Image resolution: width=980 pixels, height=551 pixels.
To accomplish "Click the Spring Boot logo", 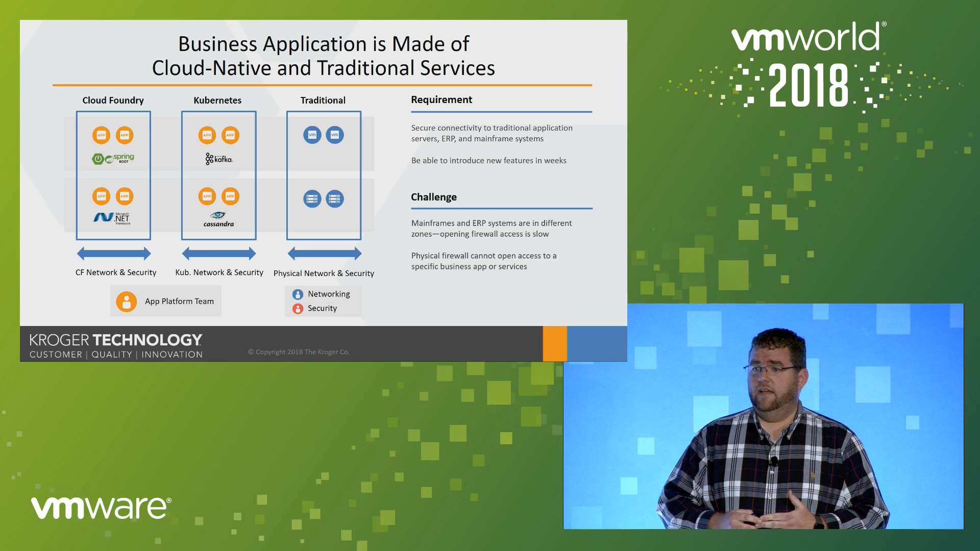I will click(113, 159).
